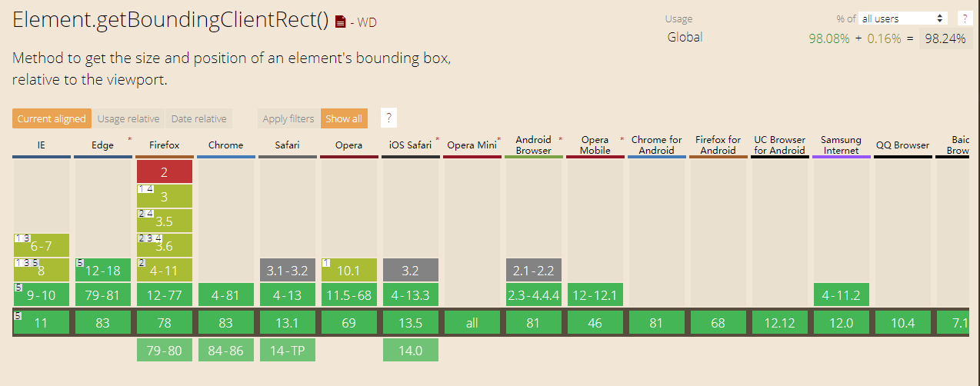This screenshot has height=386, width=980.
Task: Click the Show all button
Action: pyautogui.click(x=344, y=118)
